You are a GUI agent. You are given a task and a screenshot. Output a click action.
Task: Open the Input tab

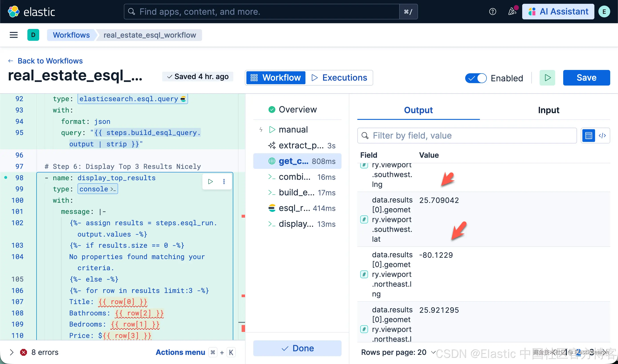548,110
